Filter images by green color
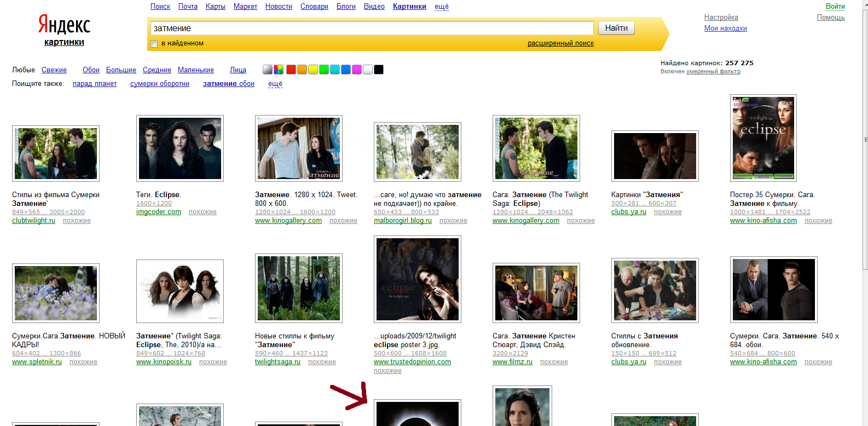This screenshot has width=868, height=426. (323, 70)
